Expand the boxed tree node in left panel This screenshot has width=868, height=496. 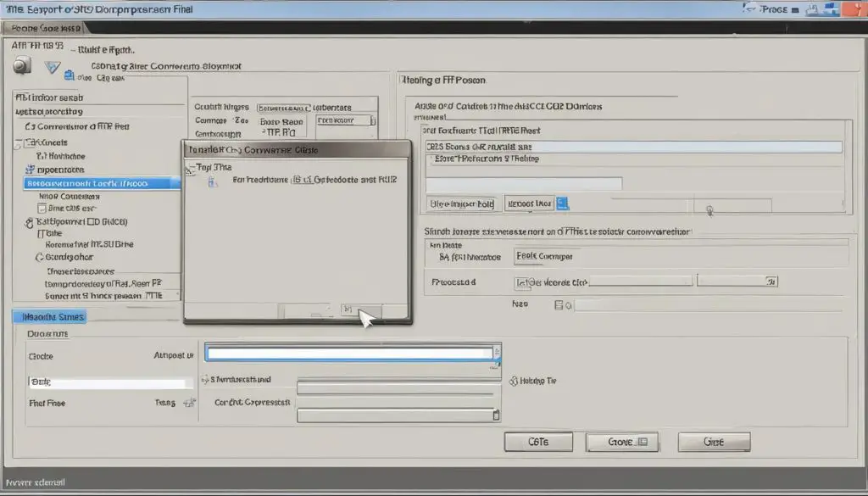click(18, 144)
